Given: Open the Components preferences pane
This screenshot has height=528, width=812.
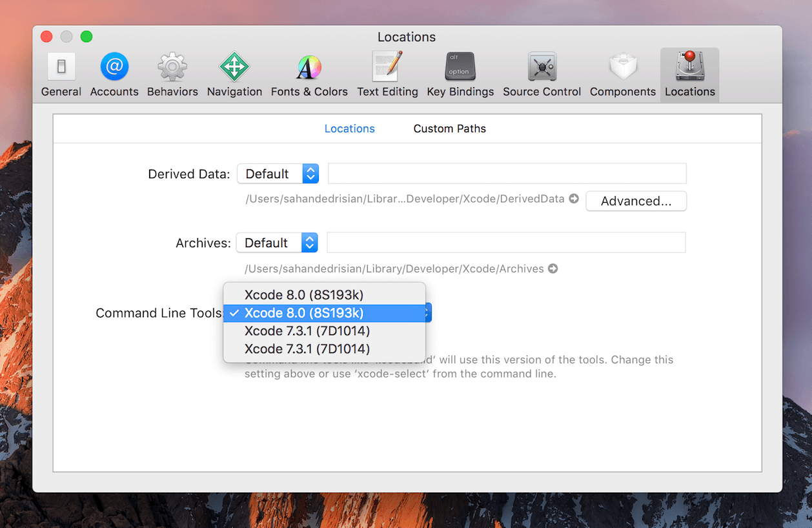Looking at the screenshot, I should pyautogui.click(x=623, y=75).
